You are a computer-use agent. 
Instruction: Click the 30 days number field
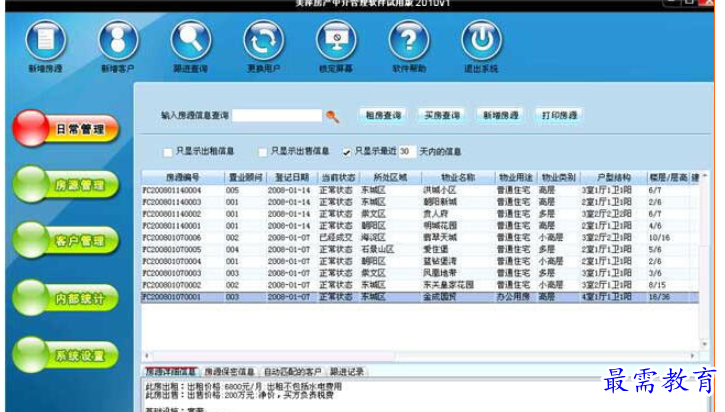pos(406,152)
